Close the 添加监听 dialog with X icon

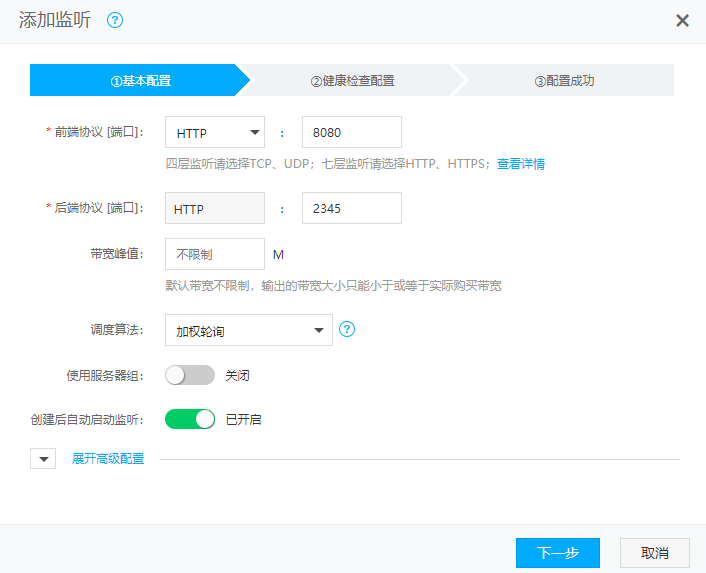pyautogui.click(x=682, y=21)
